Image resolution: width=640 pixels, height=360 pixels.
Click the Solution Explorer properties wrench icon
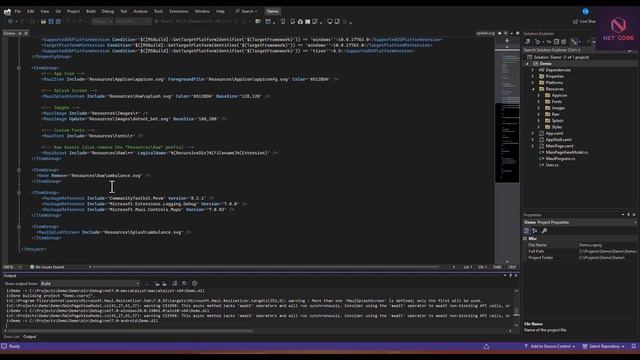coord(574,42)
